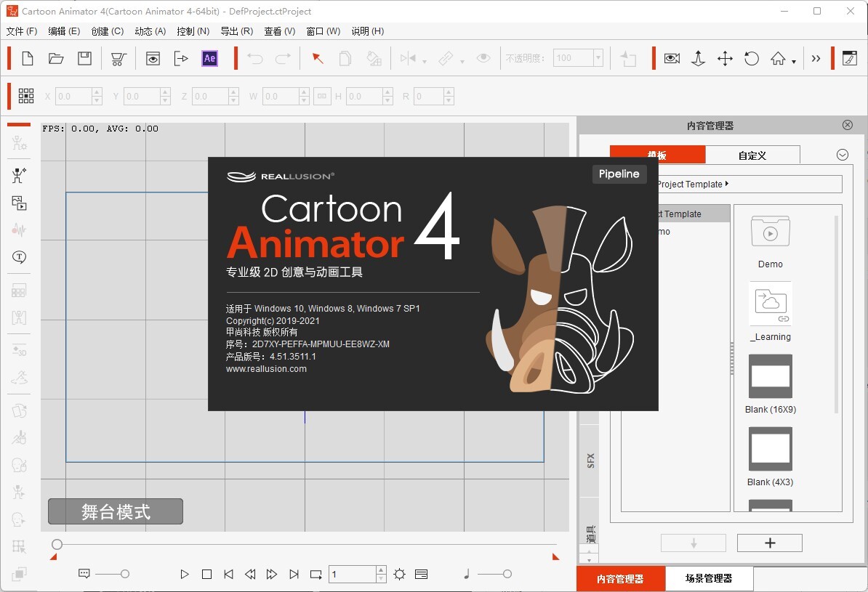Open home view dropdown arrow
Screen dimensions: 868x592
coord(794,62)
